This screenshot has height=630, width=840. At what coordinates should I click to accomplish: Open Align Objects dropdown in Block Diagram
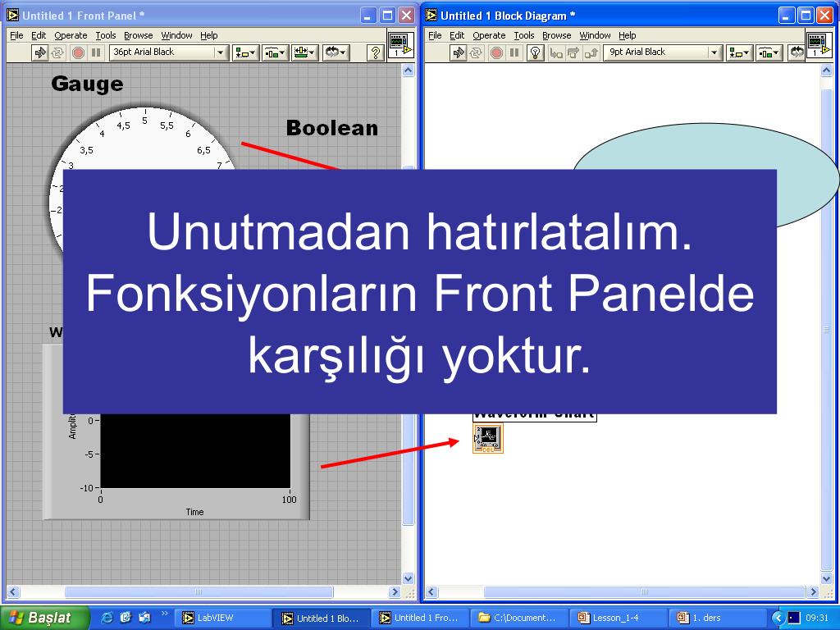click(739, 52)
